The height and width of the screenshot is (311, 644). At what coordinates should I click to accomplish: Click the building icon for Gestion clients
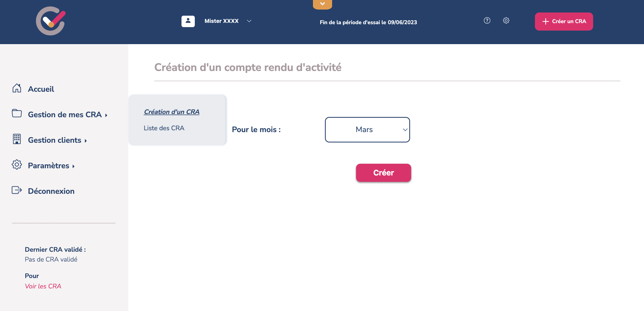[17, 139]
